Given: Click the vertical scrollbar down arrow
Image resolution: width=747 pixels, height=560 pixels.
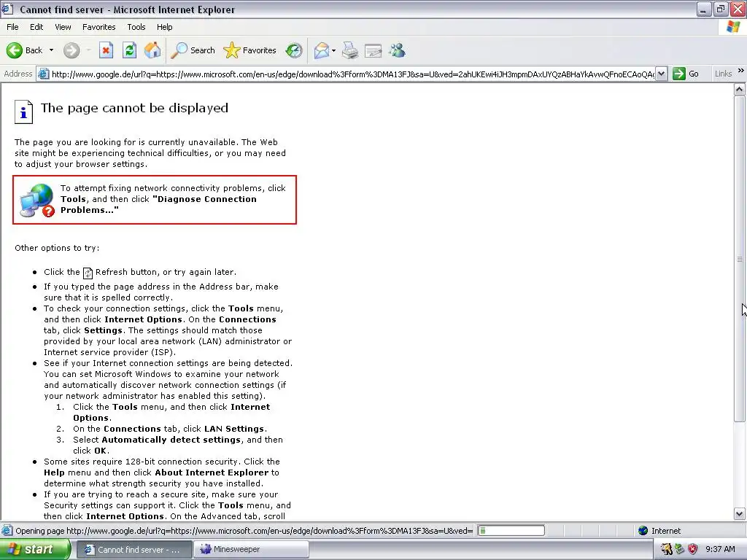Looking at the screenshot, I should click(740, 514).
